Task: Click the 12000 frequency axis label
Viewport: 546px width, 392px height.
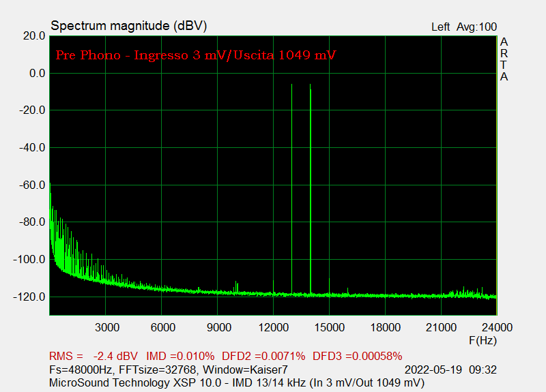Action: [x=274, y=327]
